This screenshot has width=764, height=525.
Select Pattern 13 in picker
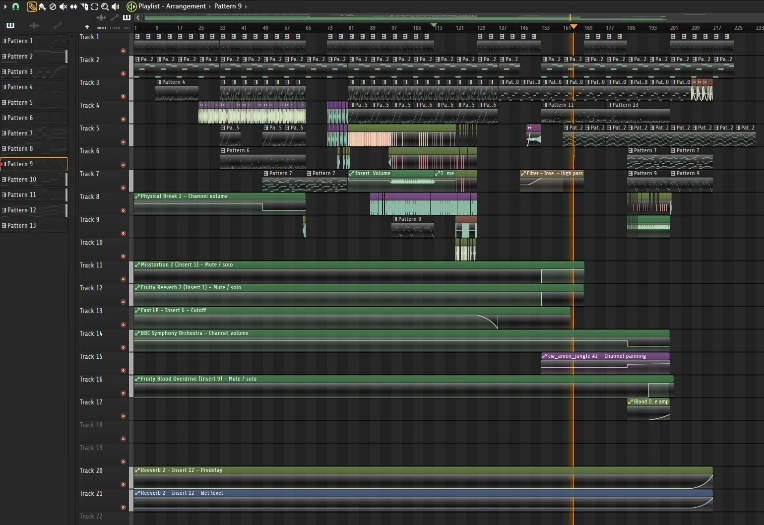pyautogui.click(x=34, y=226)
